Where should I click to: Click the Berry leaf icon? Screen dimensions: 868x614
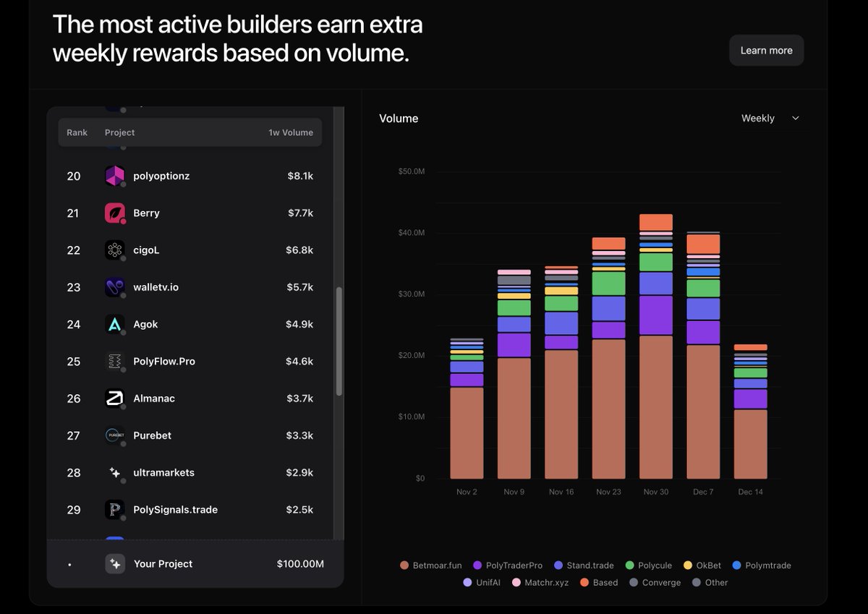tap(115, 213)
